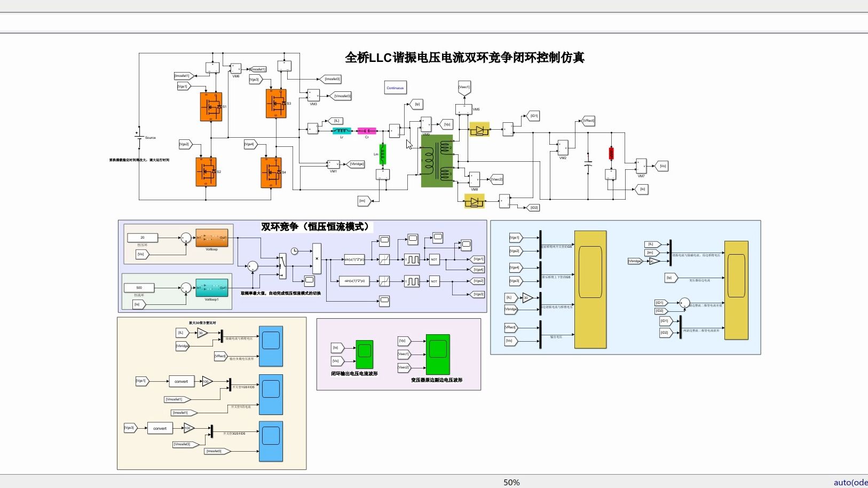868x488 pixels.
Task: Select the orange MOSFET S1 block
Action: coord(211,107)
